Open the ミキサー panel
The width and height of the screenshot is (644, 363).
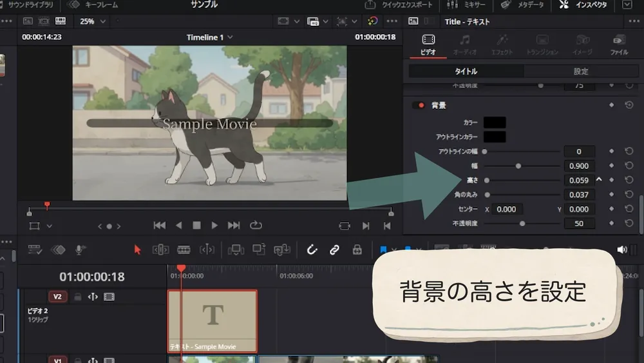point(466,5)
